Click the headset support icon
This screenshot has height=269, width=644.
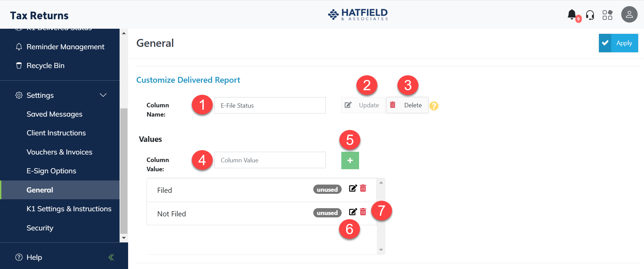(590, 15)
